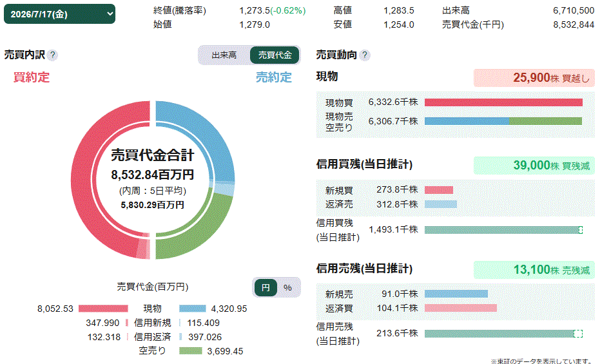Click the blue 現物 sell legend swatch
The width and height of the screenshot is (600, 364).
coord(193,309)
